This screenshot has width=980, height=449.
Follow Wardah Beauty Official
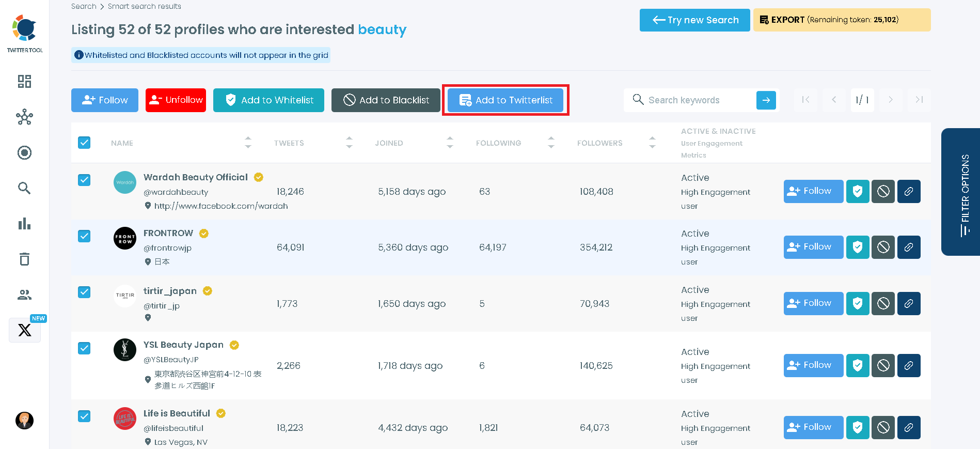pos(814,191)
